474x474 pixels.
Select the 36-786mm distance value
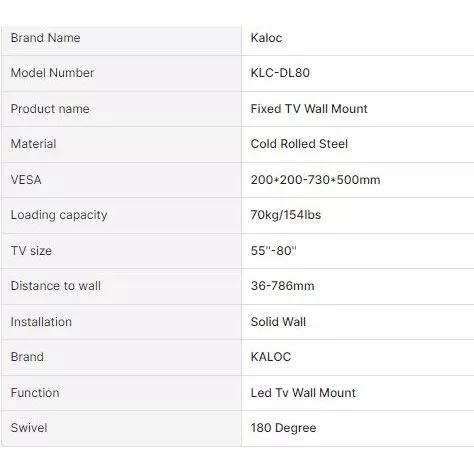coord(282,286)
